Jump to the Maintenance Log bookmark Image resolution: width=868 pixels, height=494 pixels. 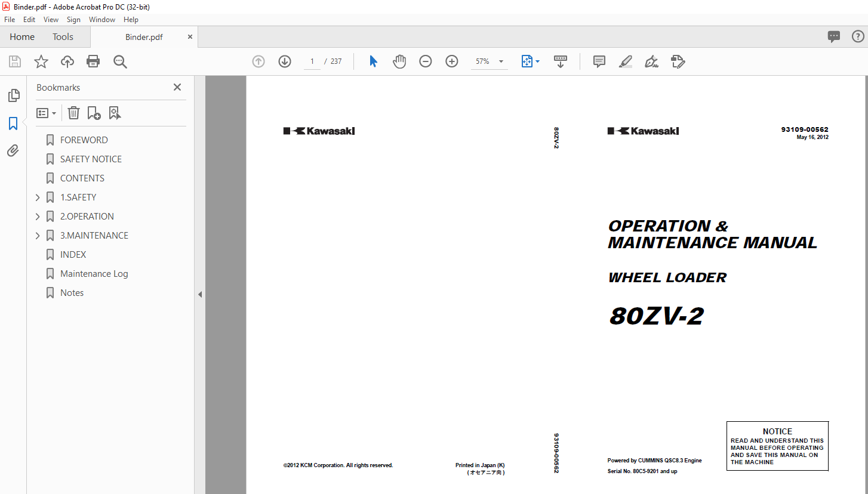[x=94, y=274]
